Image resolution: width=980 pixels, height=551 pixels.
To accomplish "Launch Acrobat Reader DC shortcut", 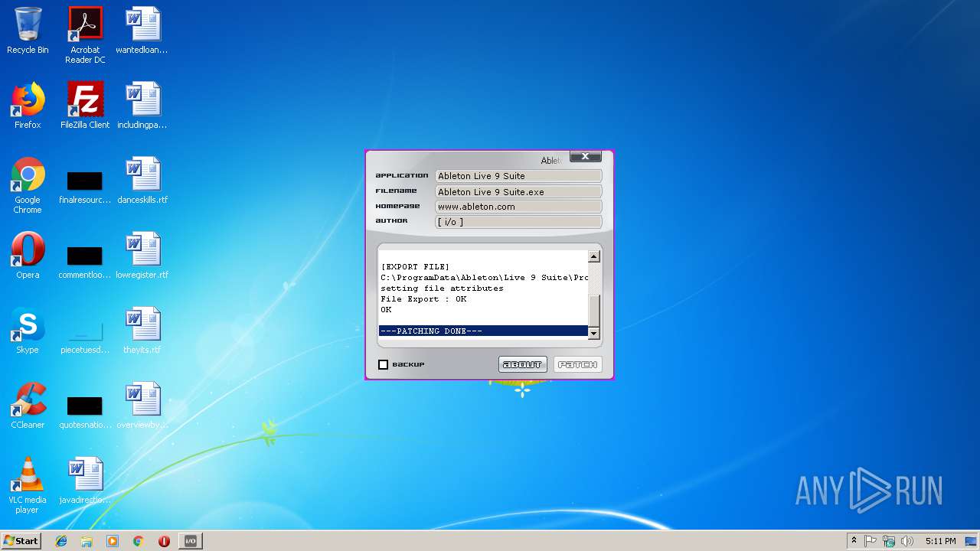I will pos(85,35).
